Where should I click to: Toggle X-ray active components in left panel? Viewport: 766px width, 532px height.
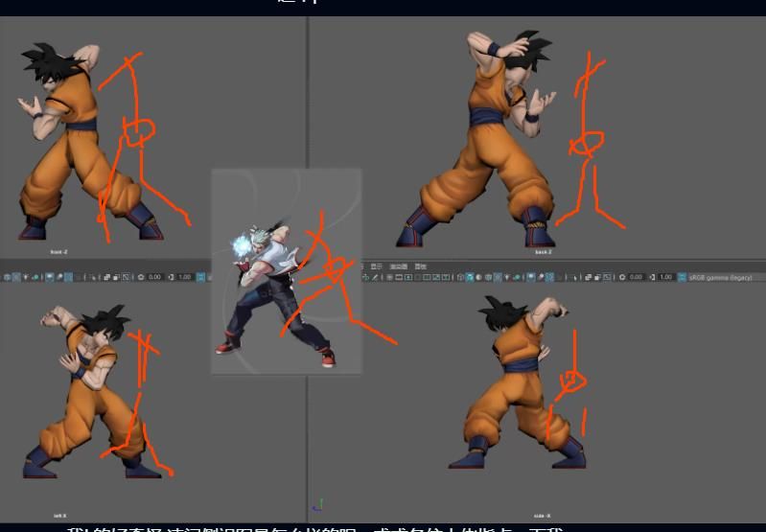point(116,277)
